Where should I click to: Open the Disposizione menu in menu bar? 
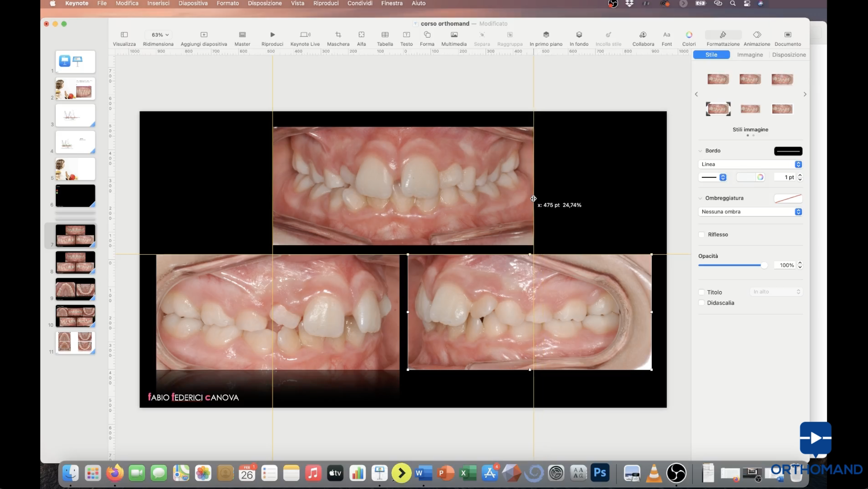[x=265, y=3]
